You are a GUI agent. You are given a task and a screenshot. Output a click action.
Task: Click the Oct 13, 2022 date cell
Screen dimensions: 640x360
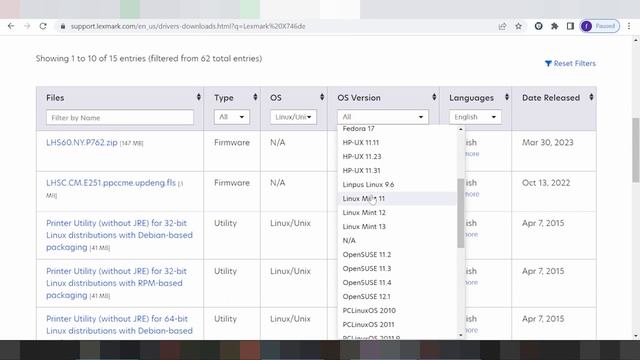pos(546,182)
